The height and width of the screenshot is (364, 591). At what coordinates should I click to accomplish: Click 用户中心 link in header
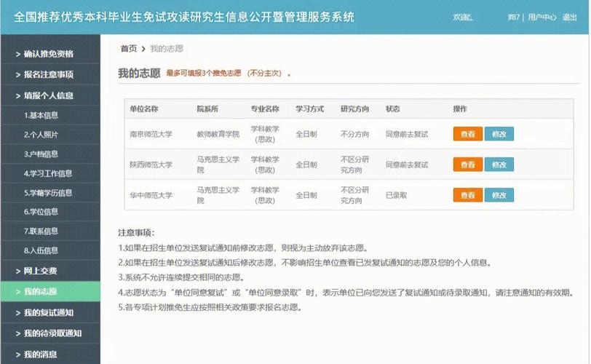coord(542,17)
